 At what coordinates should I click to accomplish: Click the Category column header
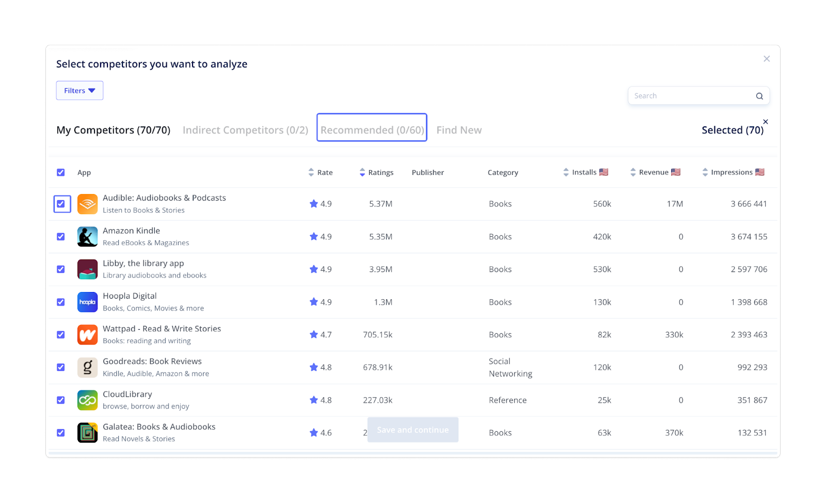click(503, 173)
